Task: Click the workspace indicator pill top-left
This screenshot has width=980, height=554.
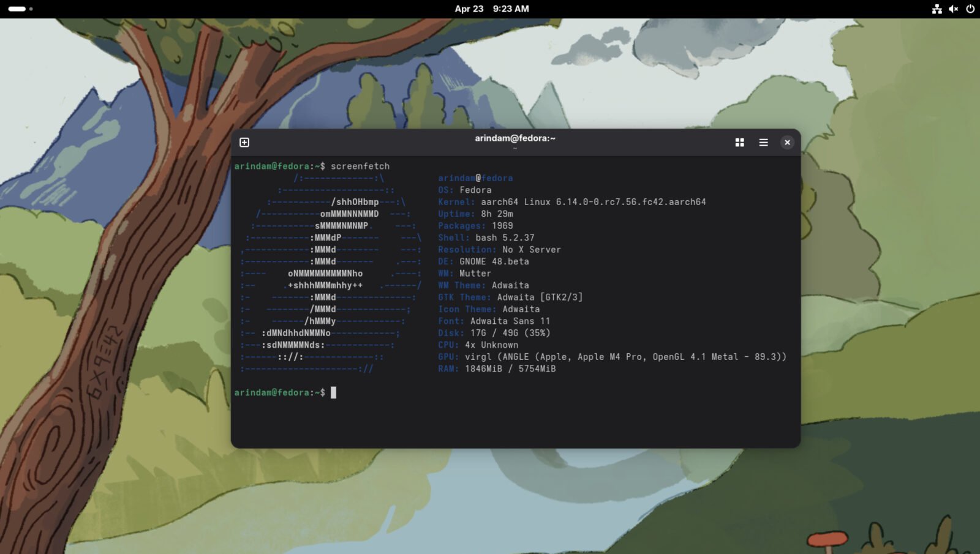Action: click(x=17, y=9)
